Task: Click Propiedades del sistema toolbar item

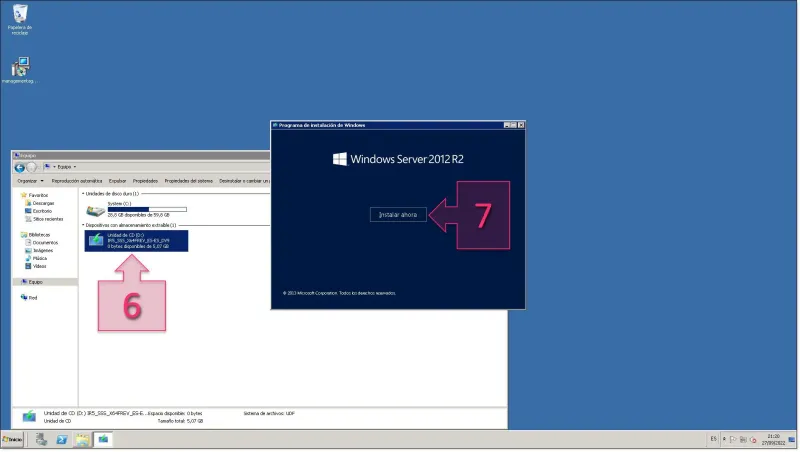Action: pyautogui.click(x=188, y=181)
